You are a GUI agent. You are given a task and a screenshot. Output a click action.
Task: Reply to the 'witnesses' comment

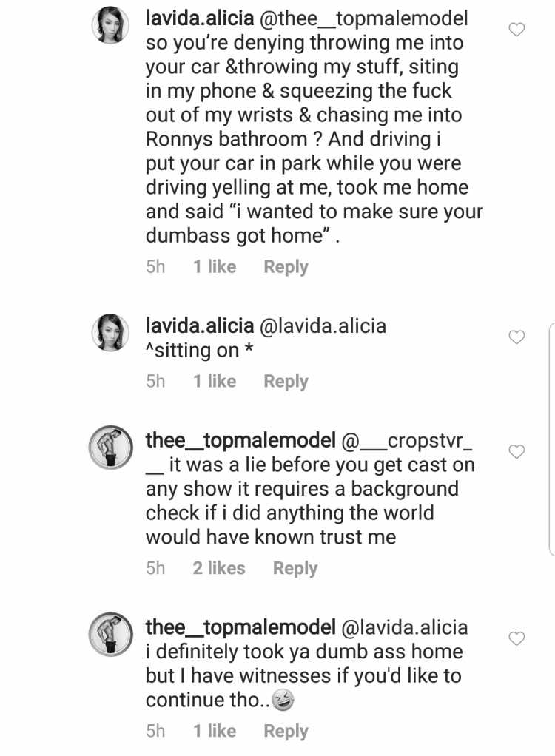(x=286, y=732)
